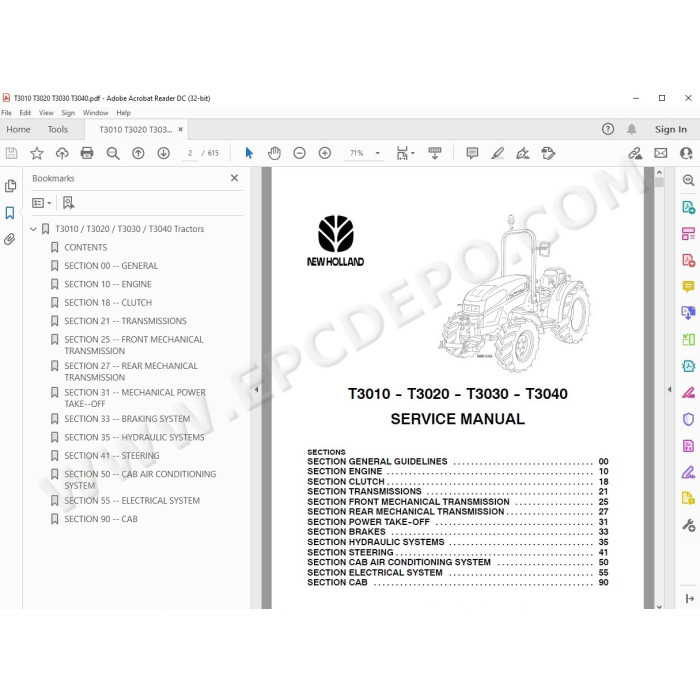Save the file using the floppy disk icon
The width and height of the screenshot is (700, 700).
[11, 153]
